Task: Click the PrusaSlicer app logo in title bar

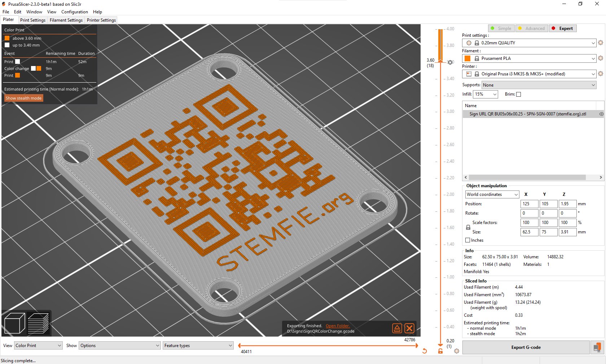Action: [x=4, y=4]
